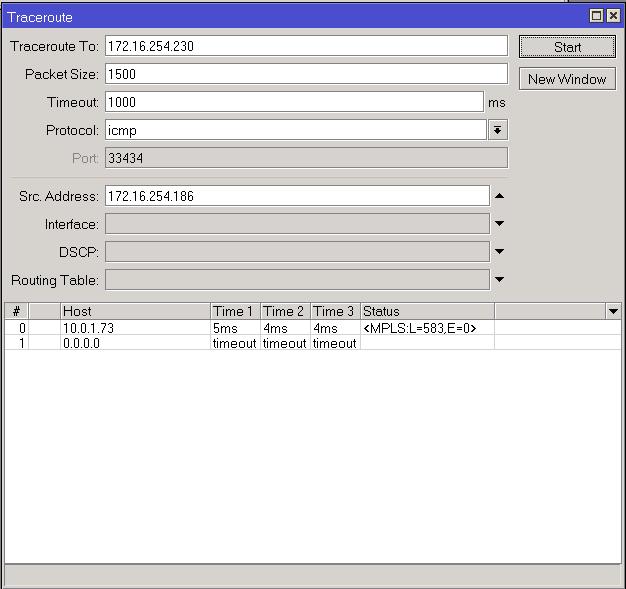Click the Protocol field showing icmp
The height and width of the screenshot is (589, 626).
[x=295, y=130]
